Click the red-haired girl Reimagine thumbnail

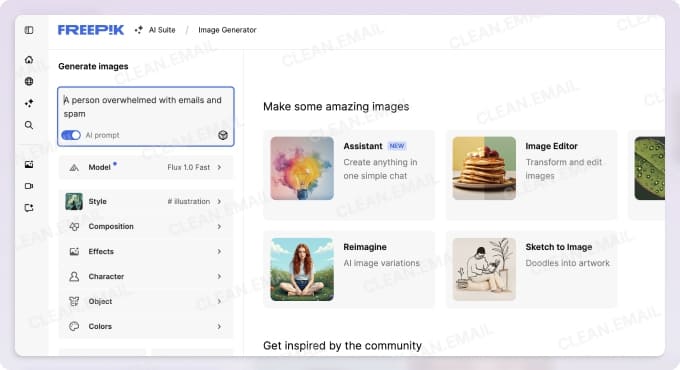(302, 269)
